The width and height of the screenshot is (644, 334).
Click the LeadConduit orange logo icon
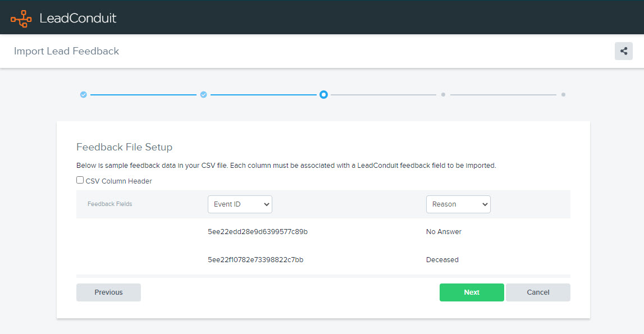(x=21, y=18)
